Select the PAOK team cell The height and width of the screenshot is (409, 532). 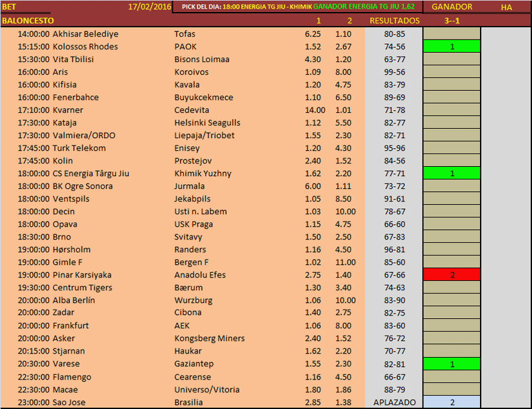(185, 47)
